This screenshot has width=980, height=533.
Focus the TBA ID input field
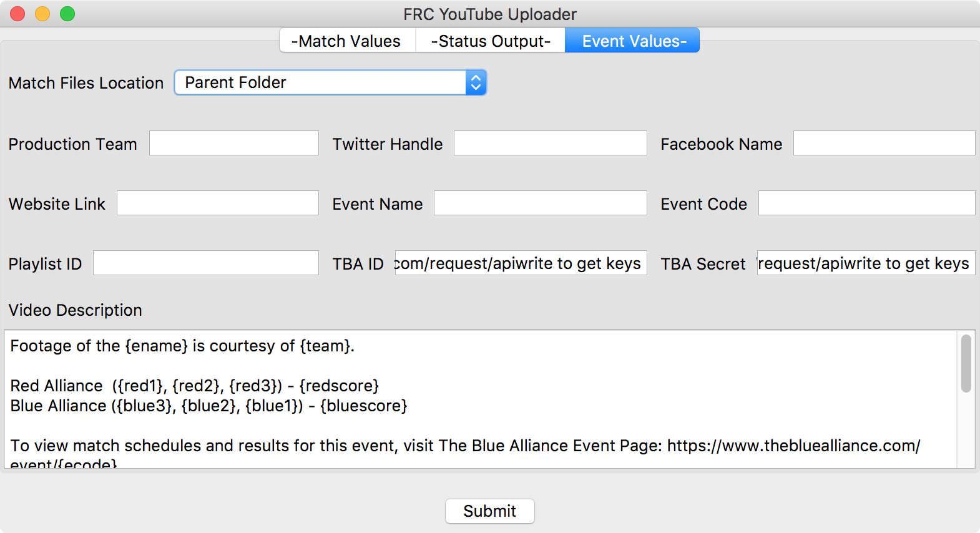[521, 263]
